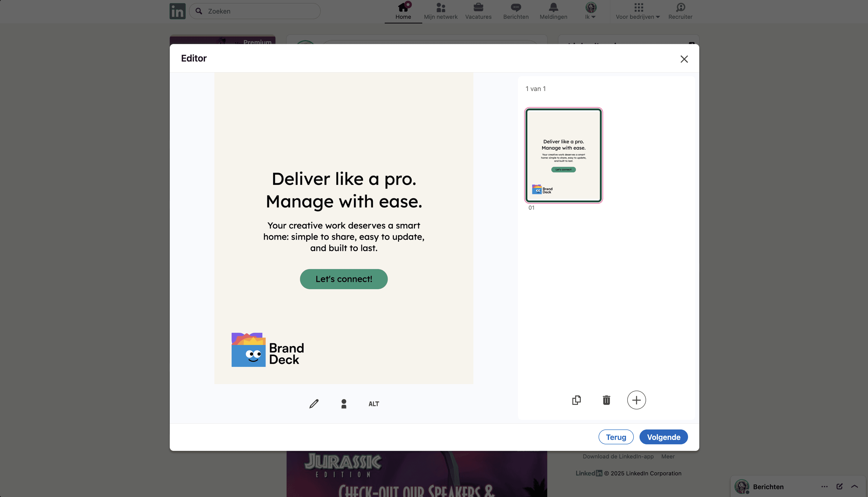This screenshot has width=868, height=497.
Task: Add a new slide with plus icon
Action: (636, 400)
